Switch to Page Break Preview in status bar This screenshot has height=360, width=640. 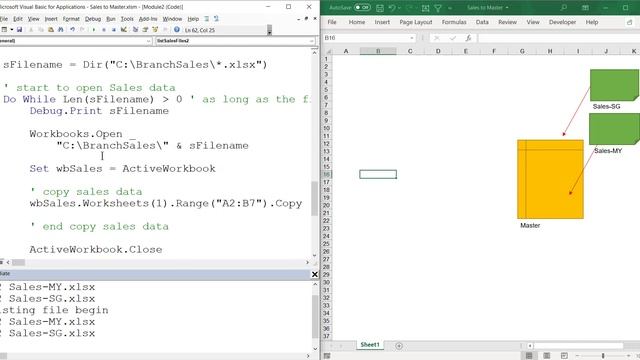tap(564, 356)
